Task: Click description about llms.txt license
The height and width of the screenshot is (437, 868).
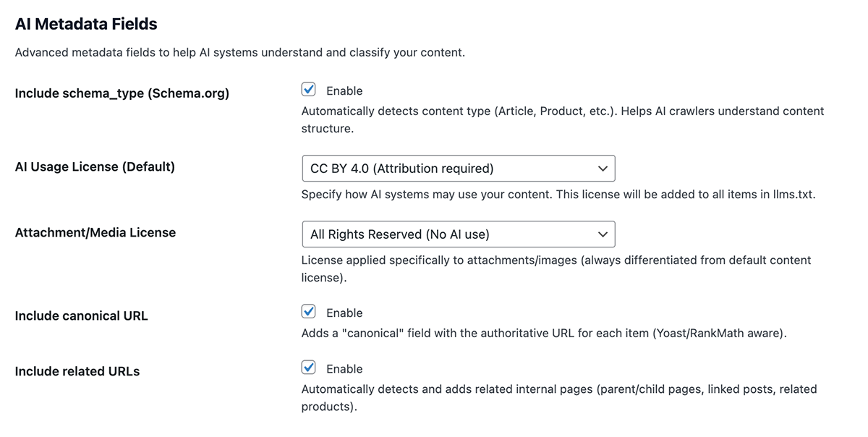Action: 558,195
